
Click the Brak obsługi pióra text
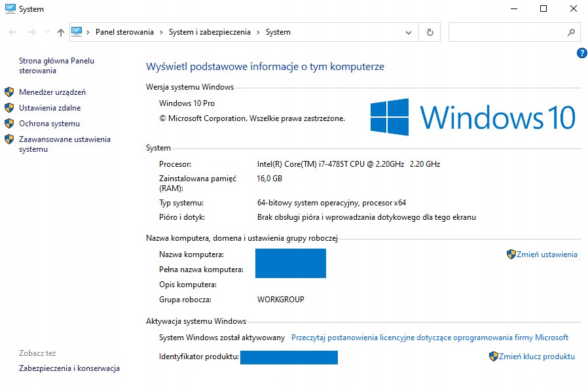point(367,217)
